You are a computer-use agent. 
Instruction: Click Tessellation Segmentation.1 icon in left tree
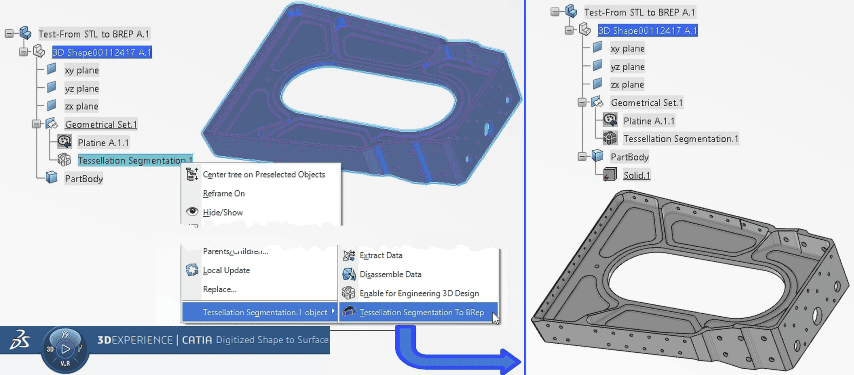coord(64,160)
